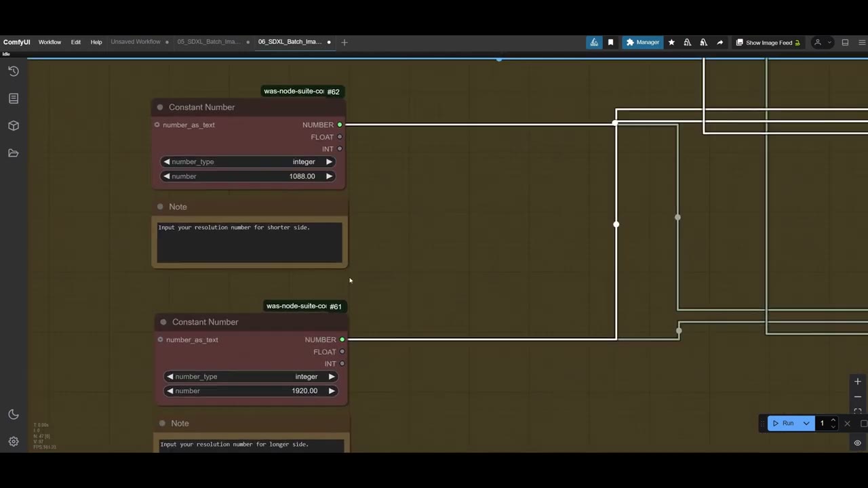This screenshot has width=868, height=488.
Task: Zoom in the canvas with plus icon
Action: click(x=857, y=382)
